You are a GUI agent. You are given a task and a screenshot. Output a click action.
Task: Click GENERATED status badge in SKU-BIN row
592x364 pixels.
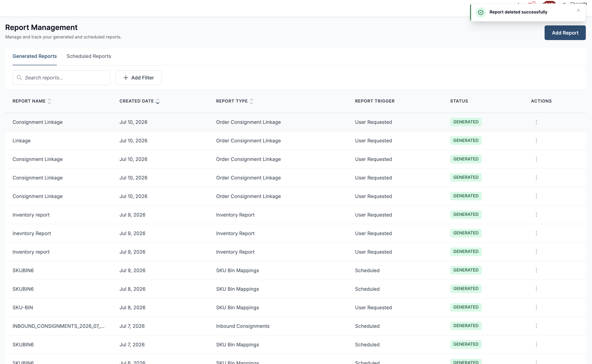pos(466,307)
